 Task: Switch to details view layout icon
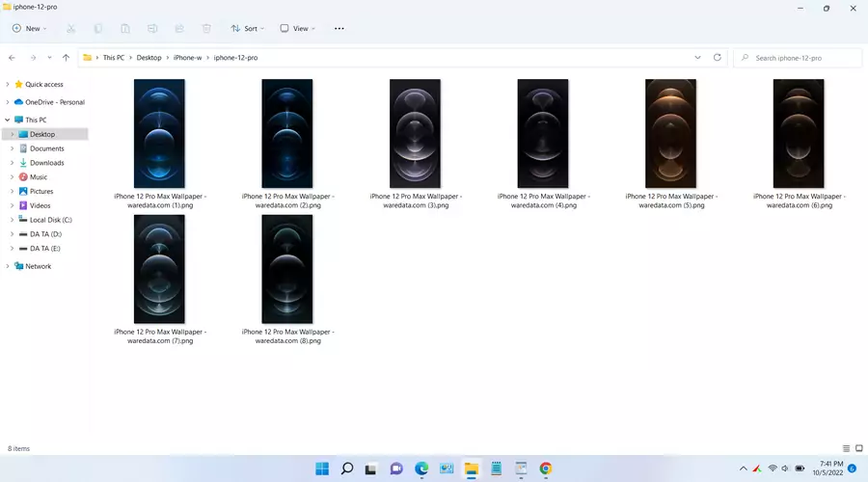pyautogui.click(x=846, y=448)
